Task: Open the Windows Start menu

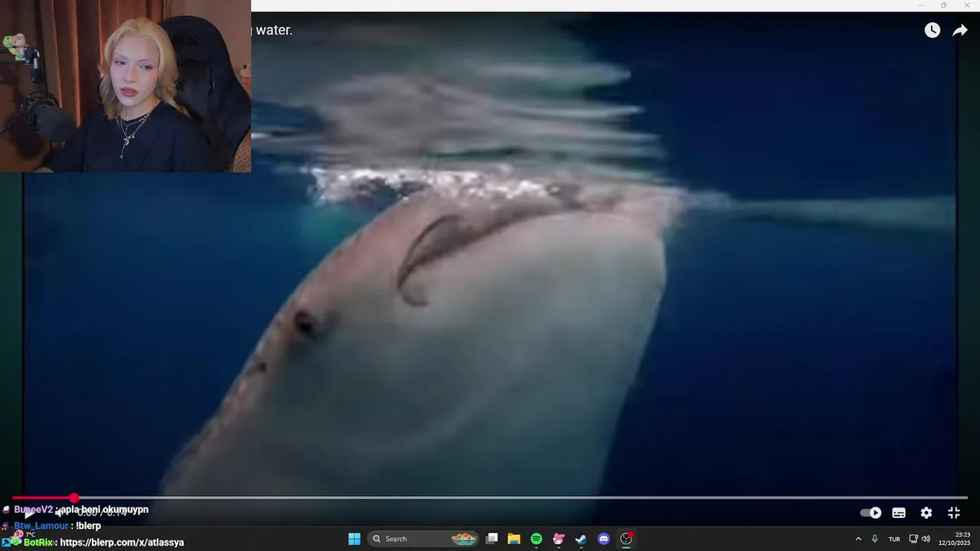Action: coord(354,539)
